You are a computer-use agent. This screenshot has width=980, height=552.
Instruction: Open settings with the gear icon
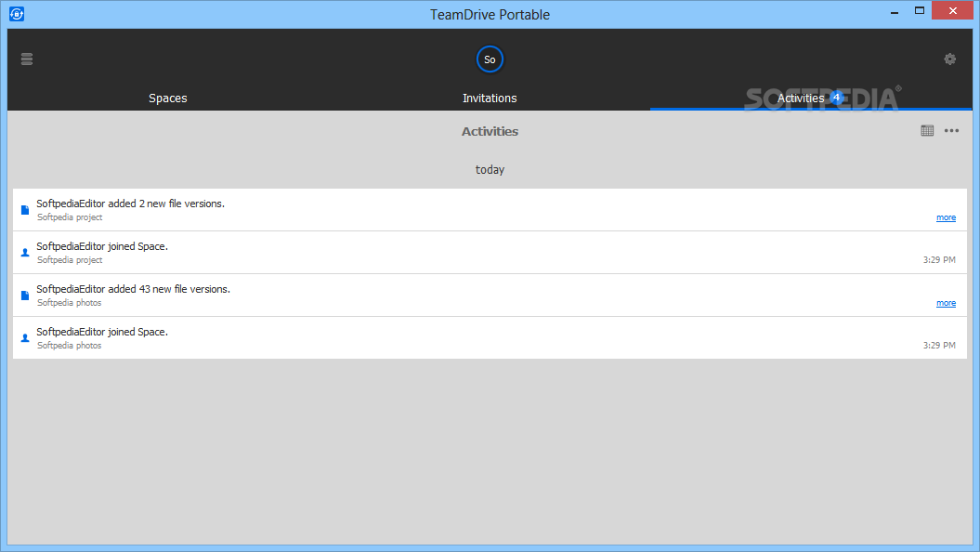coord(949,59)
